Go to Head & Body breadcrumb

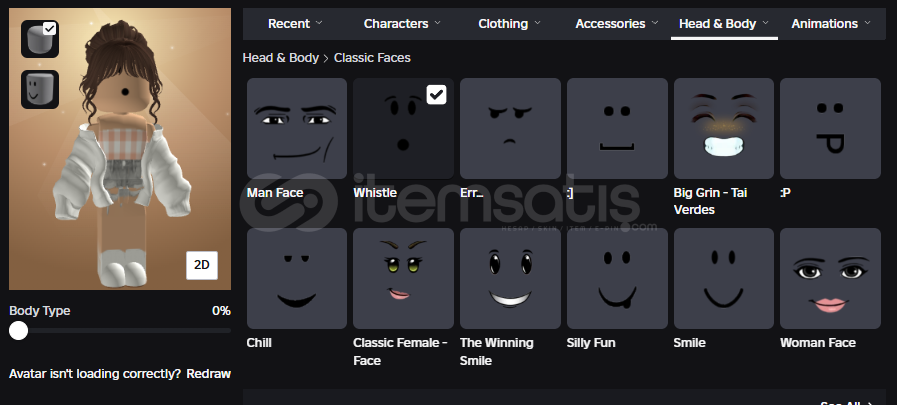coord(280,58)
